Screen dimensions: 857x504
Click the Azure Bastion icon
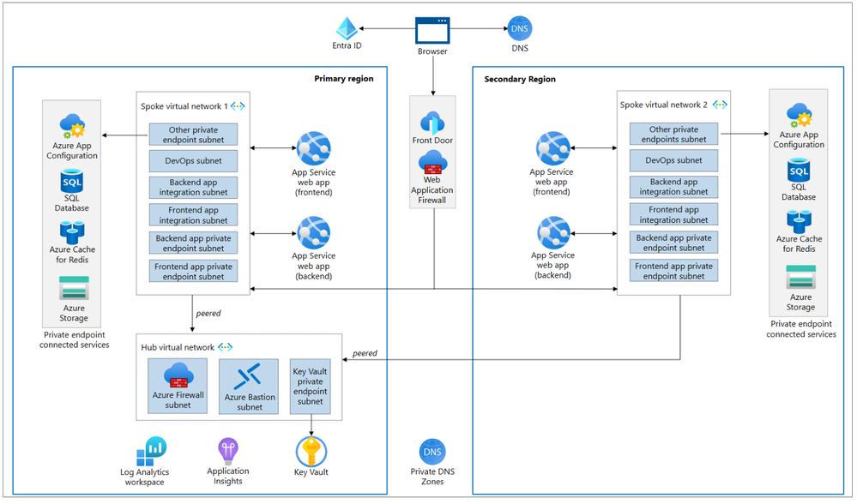pos(248,377)
